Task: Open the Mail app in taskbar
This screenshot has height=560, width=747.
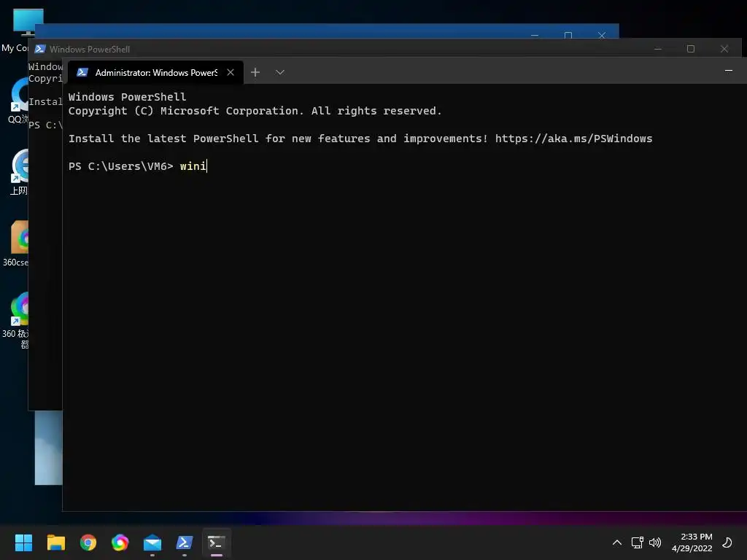Action: 152,542
